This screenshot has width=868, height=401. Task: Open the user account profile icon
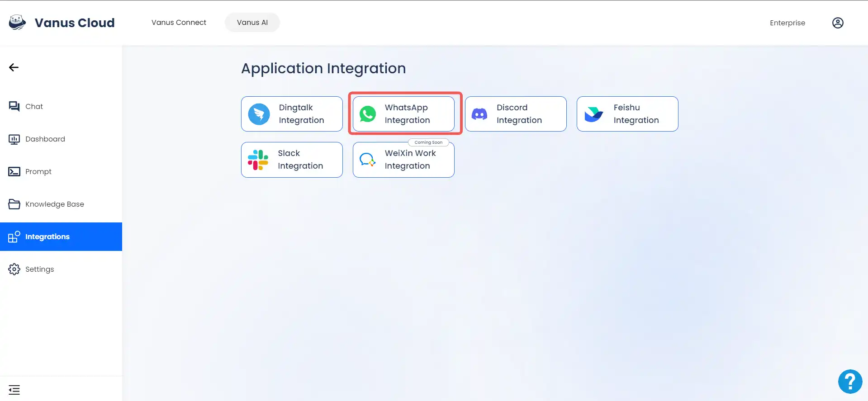click(838, 23)
